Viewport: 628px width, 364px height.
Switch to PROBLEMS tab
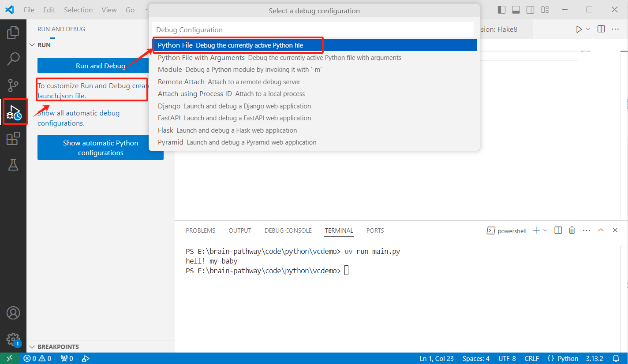point(201,230)
